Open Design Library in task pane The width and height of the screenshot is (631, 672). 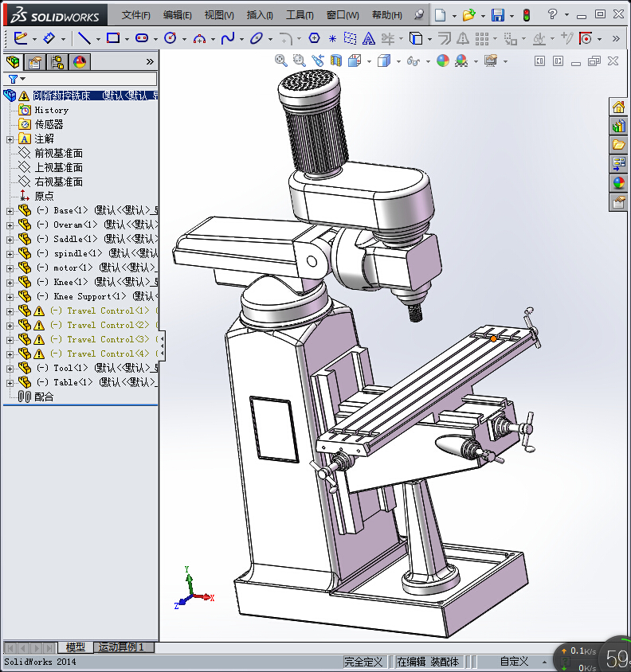618,126
